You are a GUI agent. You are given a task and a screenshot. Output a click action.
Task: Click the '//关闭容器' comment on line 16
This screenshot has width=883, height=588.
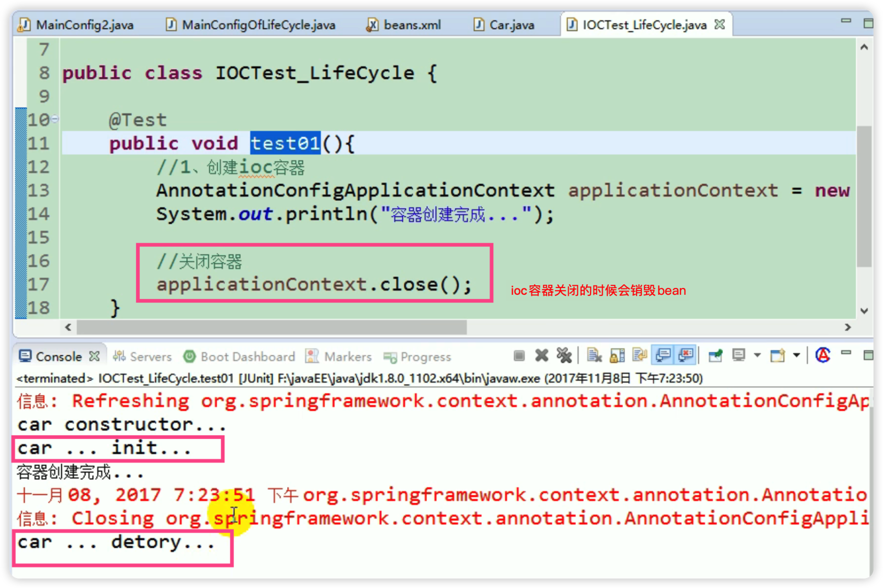[x=199, y=261]
